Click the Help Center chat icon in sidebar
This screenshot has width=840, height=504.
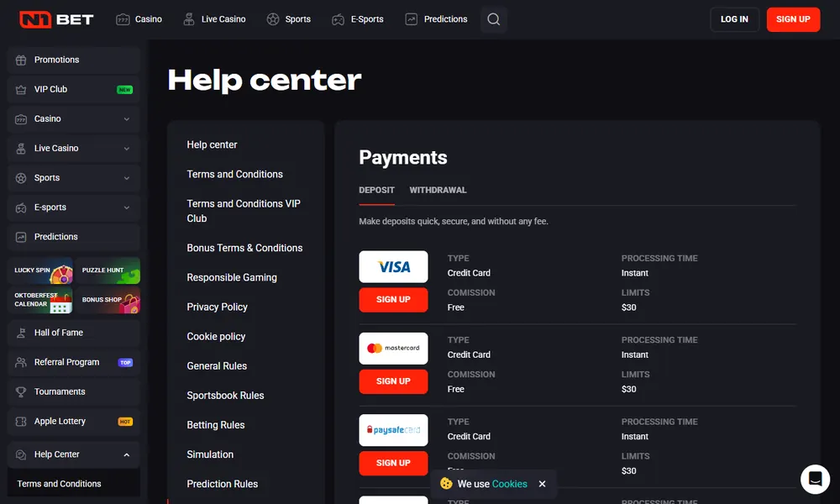click(21, 454)
